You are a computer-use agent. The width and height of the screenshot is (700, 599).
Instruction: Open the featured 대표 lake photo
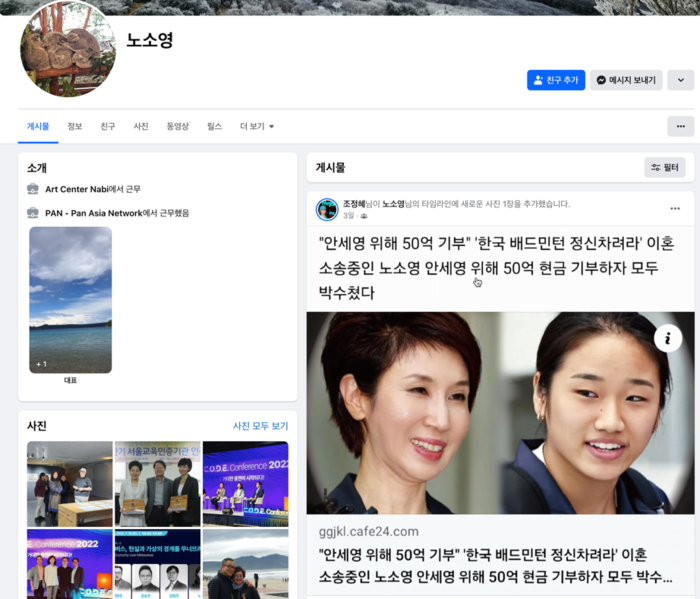70,300
